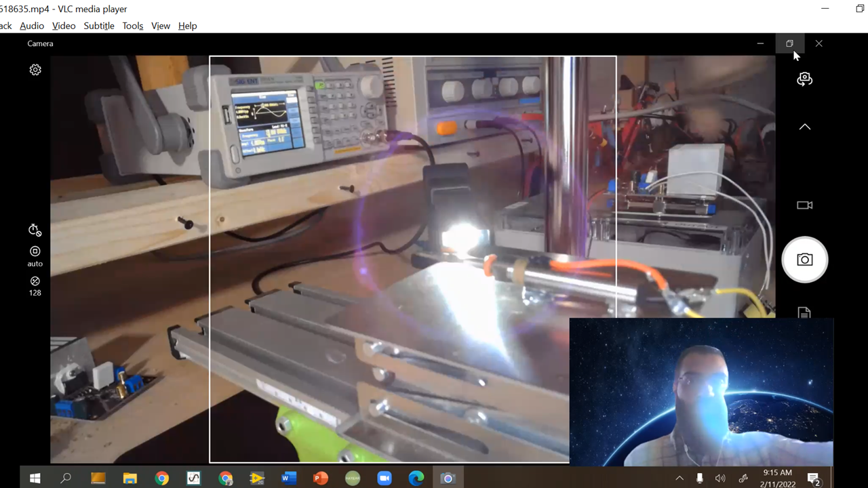This screenshot has height=488, width=868.
Task: Launch PowerPoint from the taskbar
Action: point(321,479)
